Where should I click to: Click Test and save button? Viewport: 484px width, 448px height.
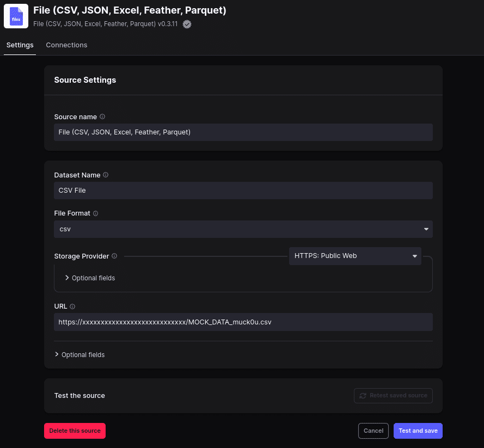point(418,431)
